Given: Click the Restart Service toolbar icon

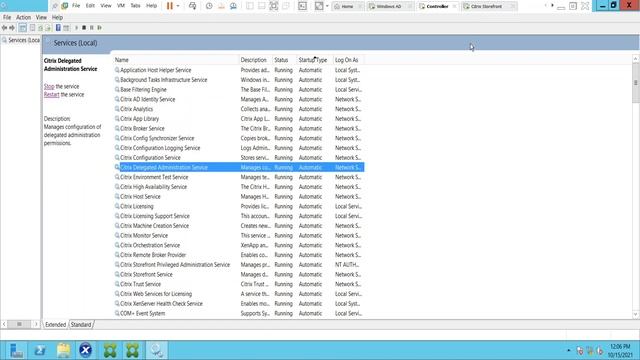Looking at the screenshot, I should tap(99, 28).
